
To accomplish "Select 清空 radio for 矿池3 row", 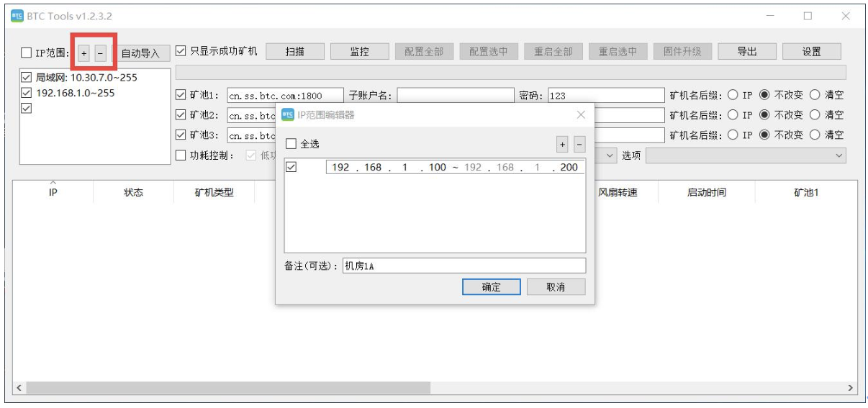I will [815, 135].
